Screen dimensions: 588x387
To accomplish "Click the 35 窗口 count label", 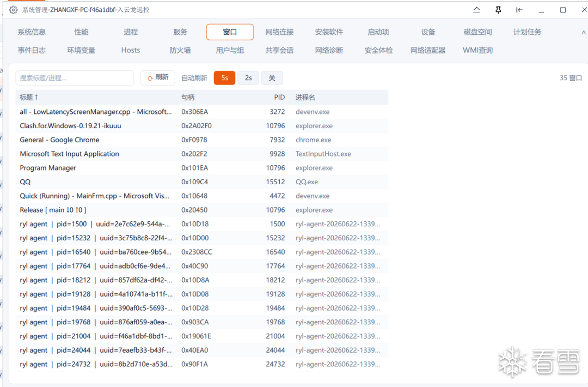I will [x=571, y=78].
